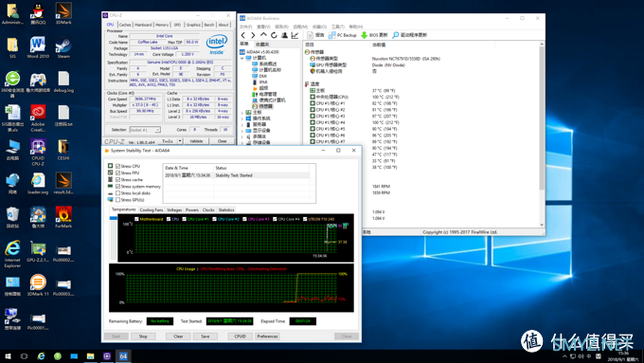Toggle Motherboard graph checkbox
Image resolution: width=644 pixels, height=363 pixels.
[x=136, y=219]
